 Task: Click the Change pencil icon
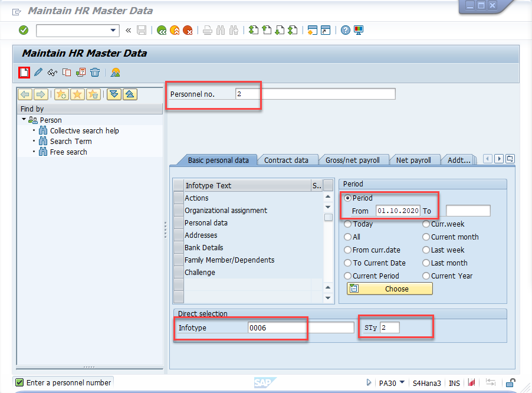tap(38, 73)
